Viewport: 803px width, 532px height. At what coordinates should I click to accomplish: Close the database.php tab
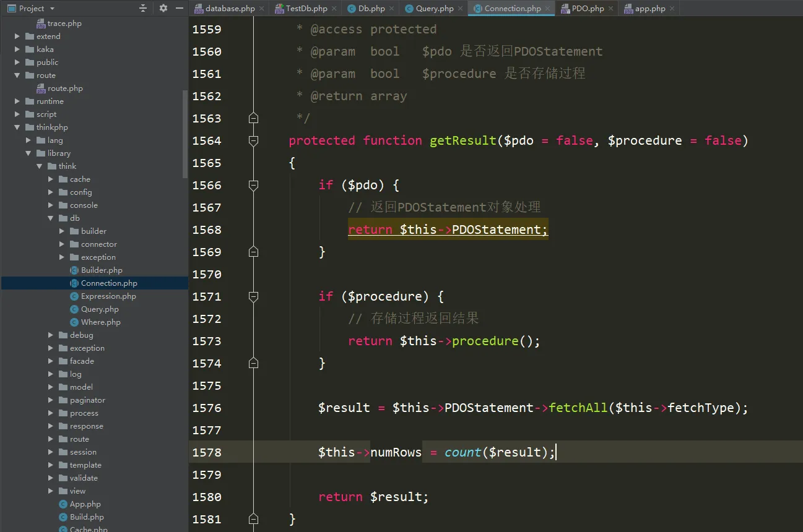(x=263, y=9)
